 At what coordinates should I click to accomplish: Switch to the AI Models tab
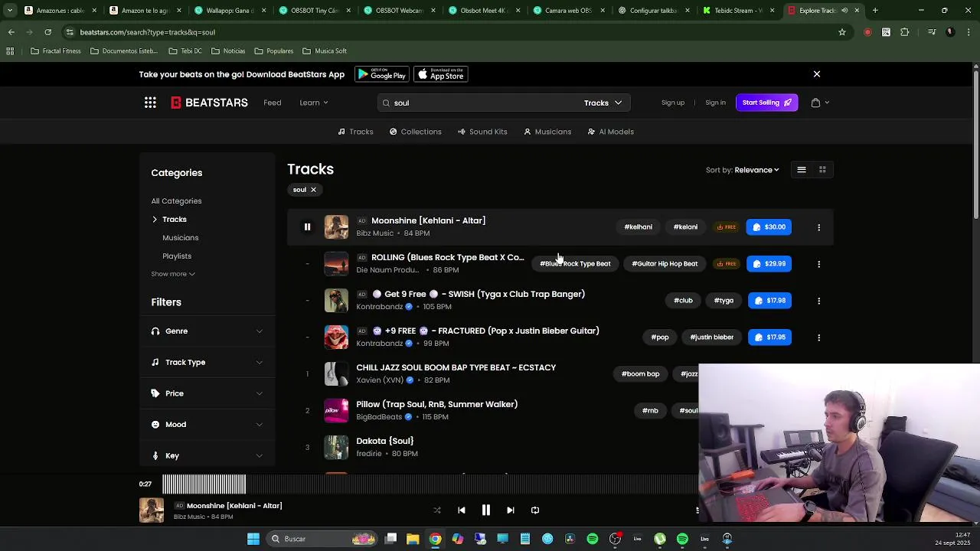[x=611, y=132]
